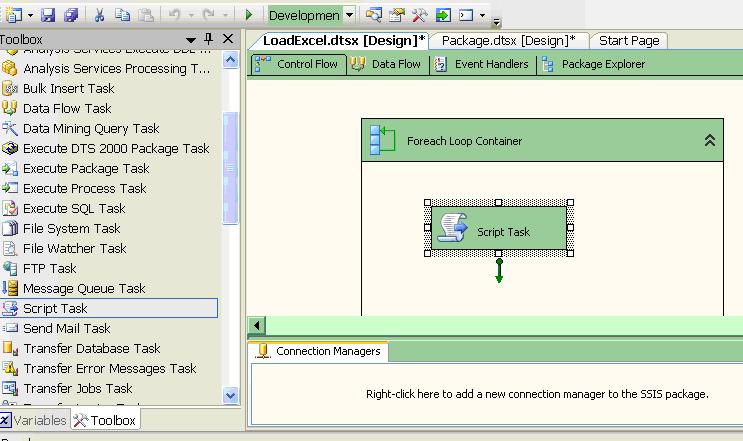743x441 pixels.
Task: Close the Toolbox panel
Action: coord(228,39)
